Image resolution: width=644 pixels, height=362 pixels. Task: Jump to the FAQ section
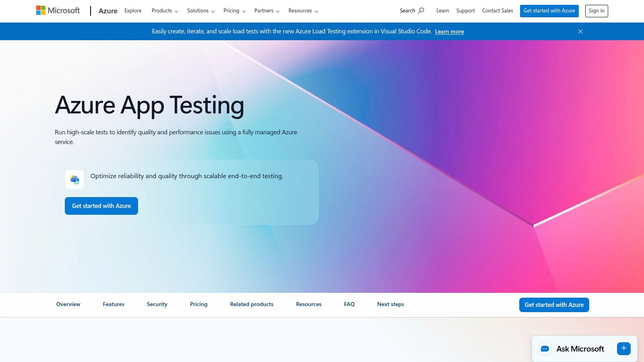[349, 304]
